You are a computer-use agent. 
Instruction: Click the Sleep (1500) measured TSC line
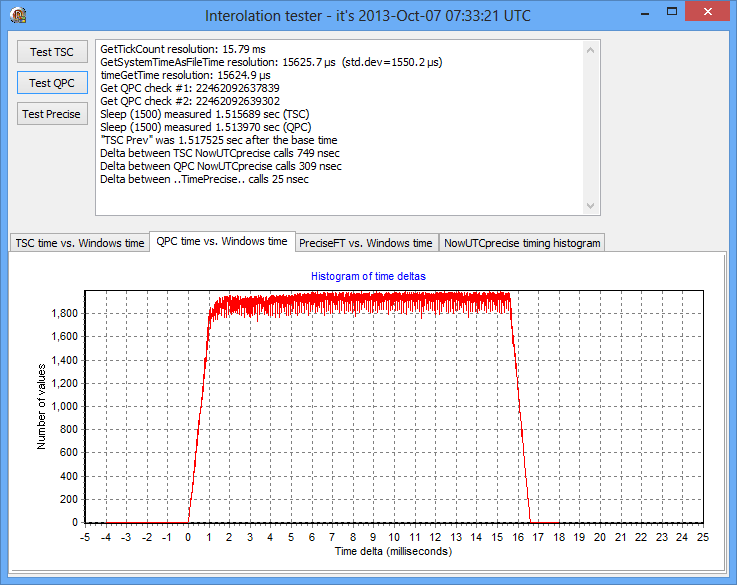tap(204, 114)
